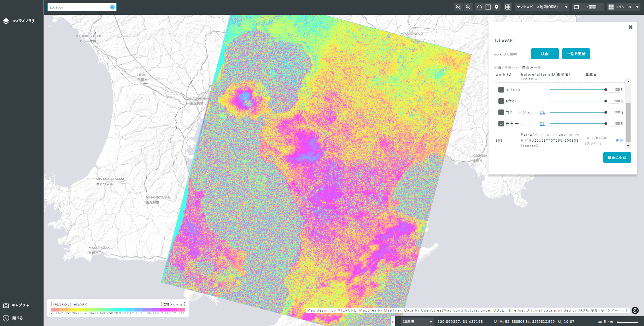This screenshot has width=644, height=326.
Task: Click the 130.899357, 31.437158 coordinates readout
Action: (x=460, y=322)
